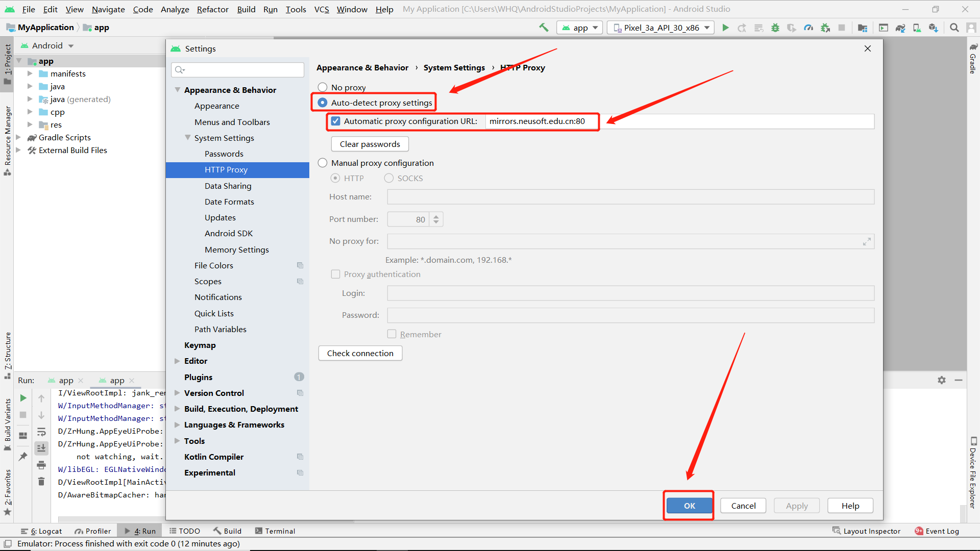Screen dimensions: 980x551
Task: Start debugging with the Debug bug icon
Action: click(x=775, y=28)
